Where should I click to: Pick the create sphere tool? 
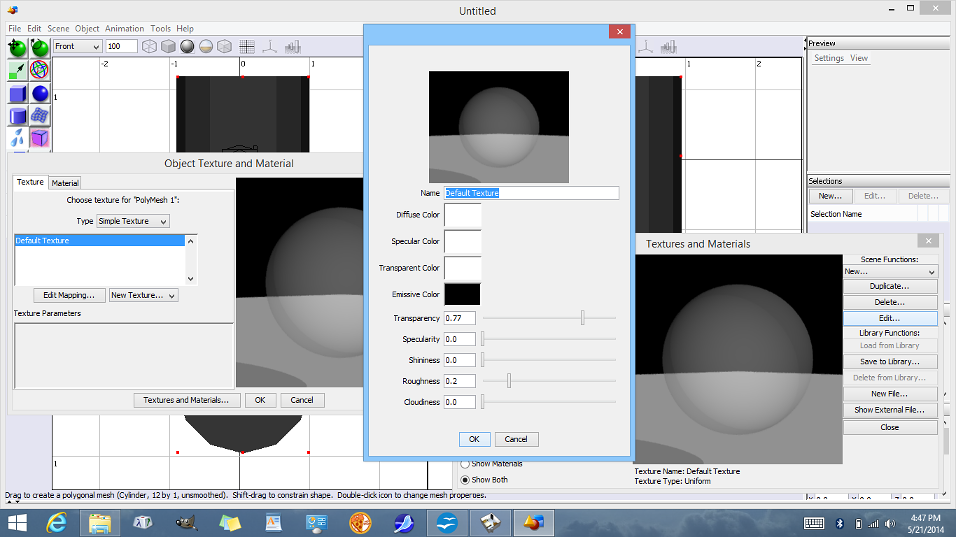(40, 93)
